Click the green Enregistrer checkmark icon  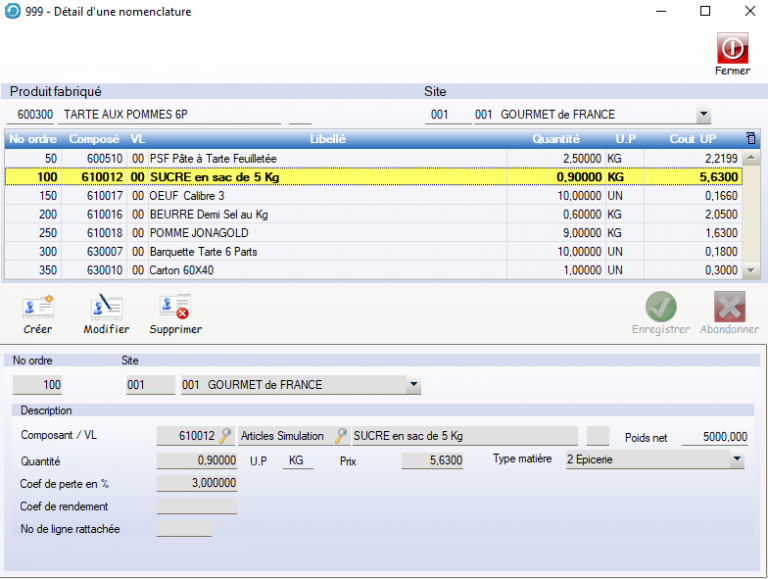coord(661,306)
